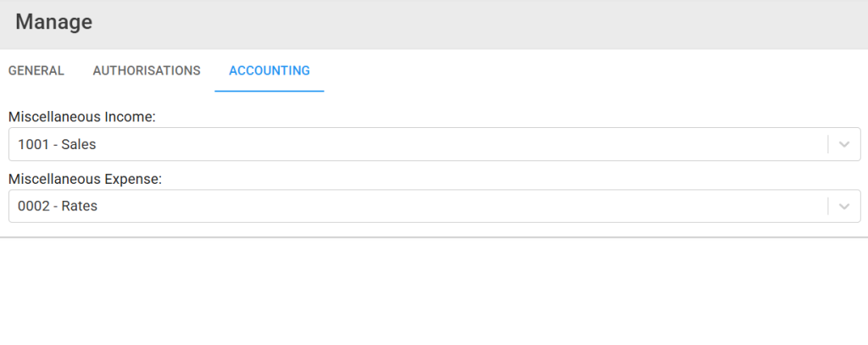Screen dimensions: 868x345
Task: Open the Miscellaneous Expense combo box
Action: [435, 206]
